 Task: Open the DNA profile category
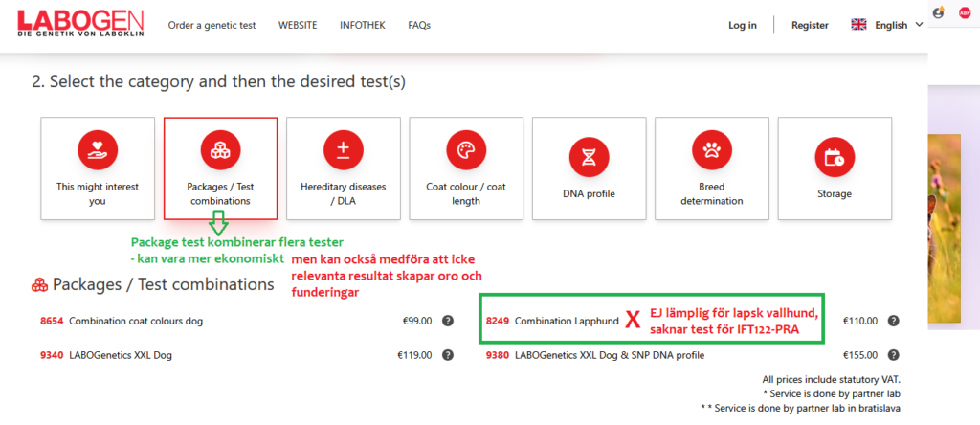coord(589,169)
